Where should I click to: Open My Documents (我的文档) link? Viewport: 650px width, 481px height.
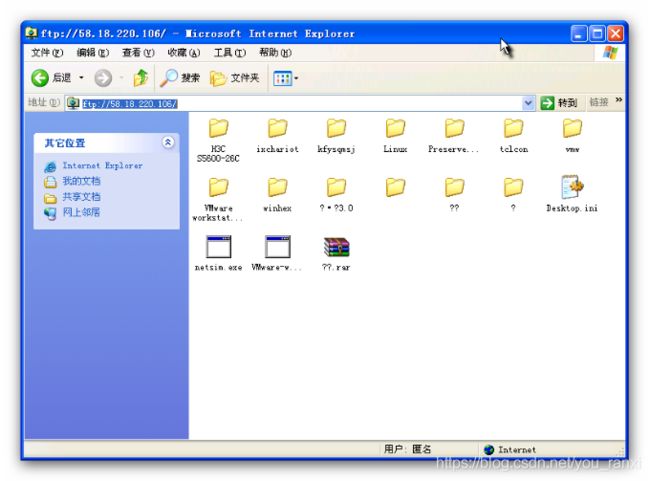pos(81,181)
